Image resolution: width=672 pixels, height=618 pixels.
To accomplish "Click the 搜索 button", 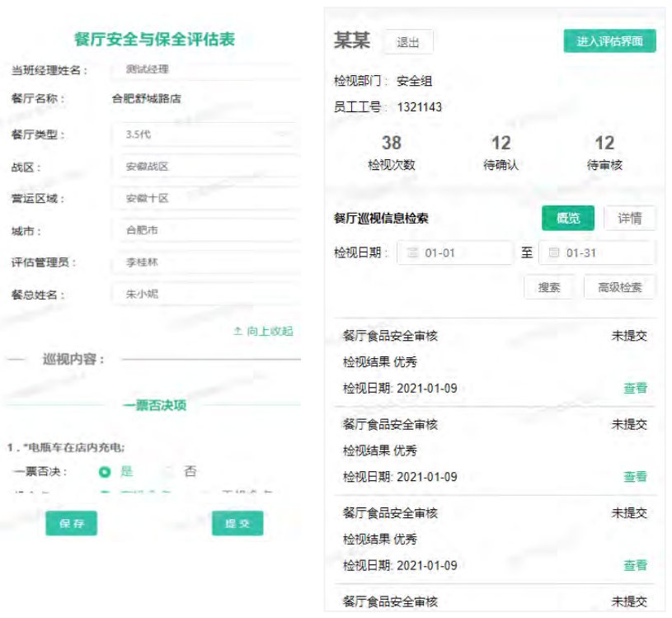I will (x=549, y=287).
